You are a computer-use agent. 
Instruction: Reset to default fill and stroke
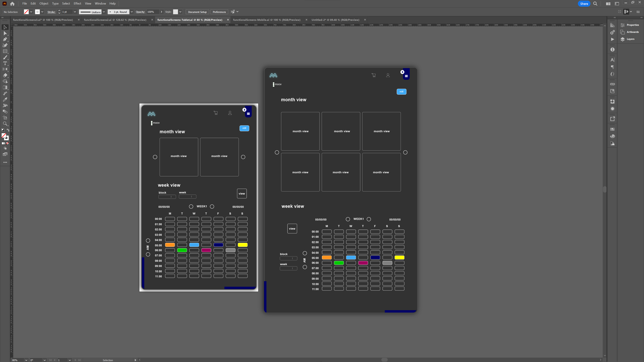(x=3, y=130)
